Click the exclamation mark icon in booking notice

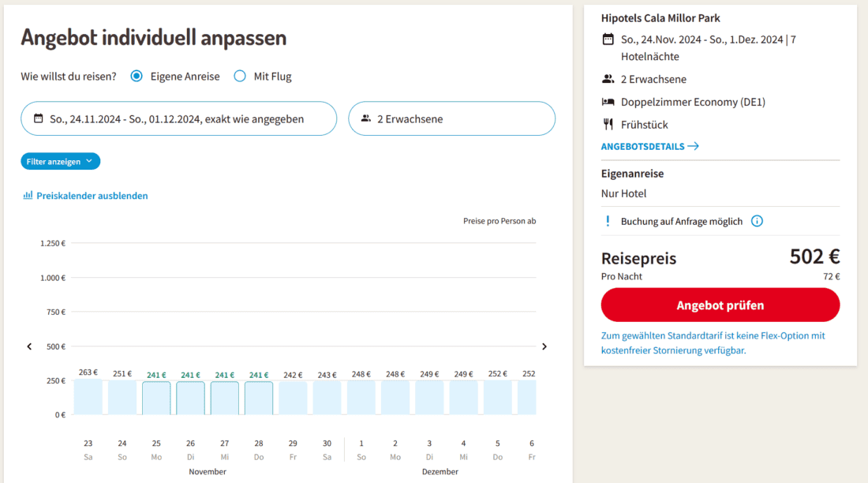click(x=608, y=221)
